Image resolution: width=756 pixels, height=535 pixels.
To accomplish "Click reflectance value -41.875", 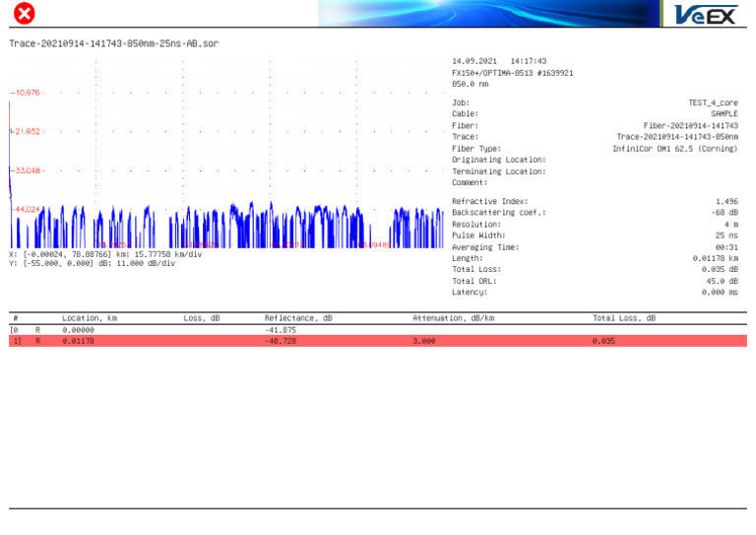I will pos(281,330).
